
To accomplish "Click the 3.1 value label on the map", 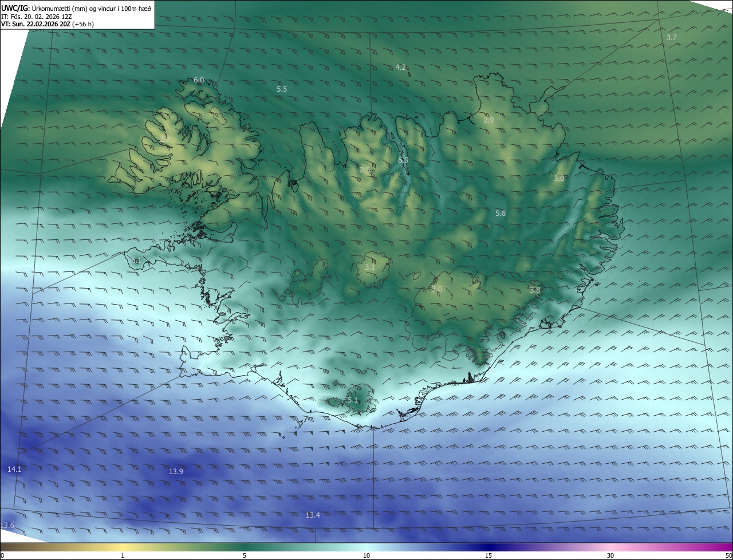I will pyautogui.click(x=370, y=267).
